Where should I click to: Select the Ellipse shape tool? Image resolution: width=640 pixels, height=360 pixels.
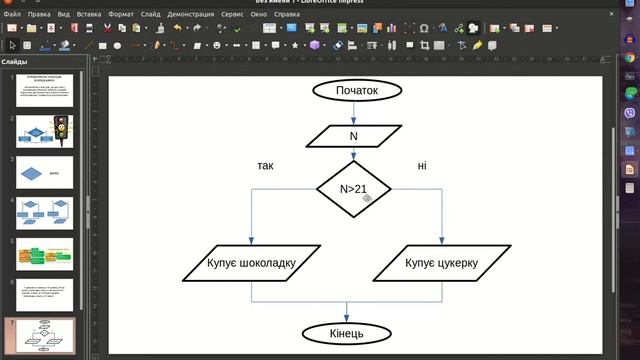pos(118,45)
